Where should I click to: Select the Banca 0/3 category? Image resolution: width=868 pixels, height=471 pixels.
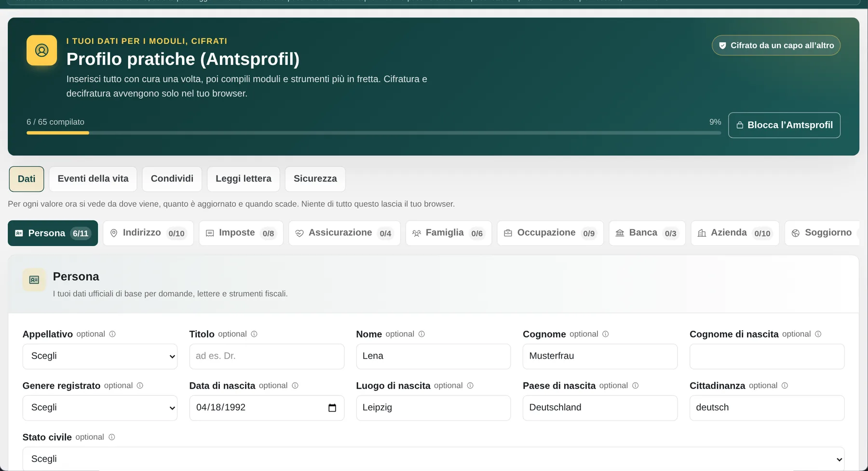pyautogui.click(x=647, y=233)
